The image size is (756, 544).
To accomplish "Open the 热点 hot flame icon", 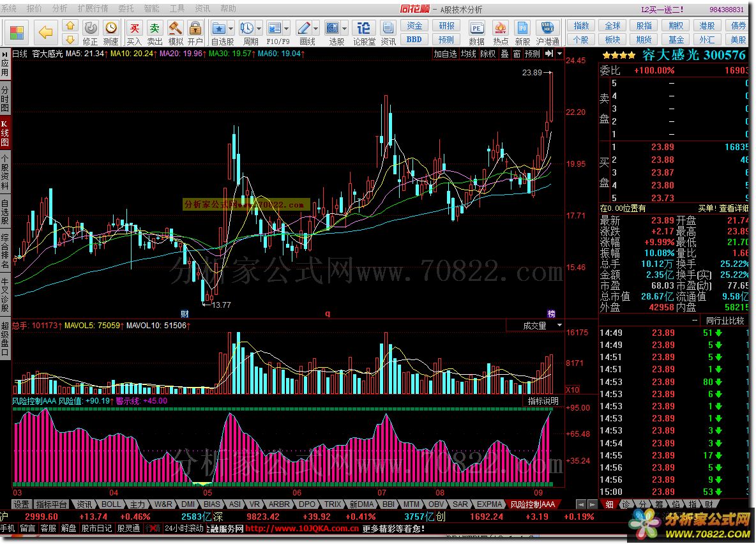I will click(x=501, y=28).
